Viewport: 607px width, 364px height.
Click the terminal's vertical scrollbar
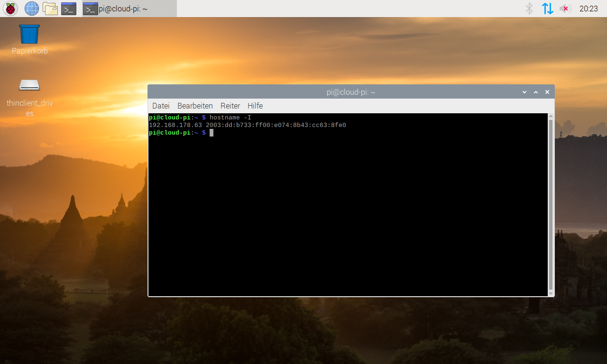tap(551, 204)
